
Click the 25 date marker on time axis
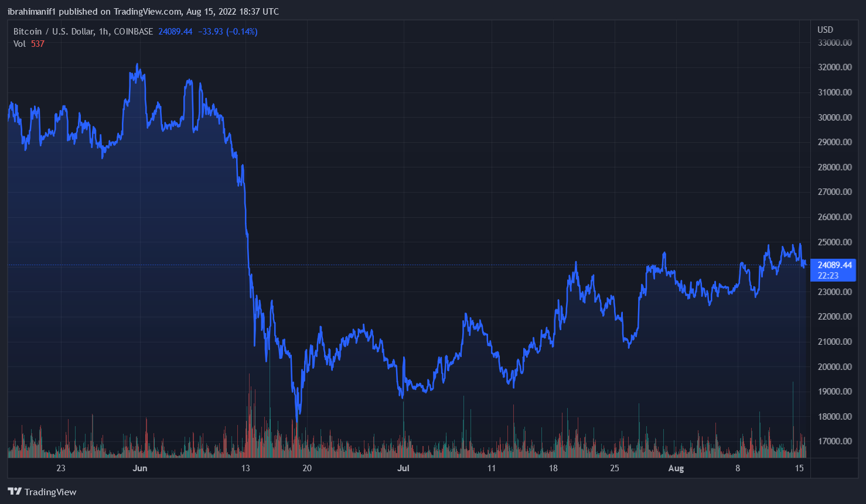(x=614, y=468)
